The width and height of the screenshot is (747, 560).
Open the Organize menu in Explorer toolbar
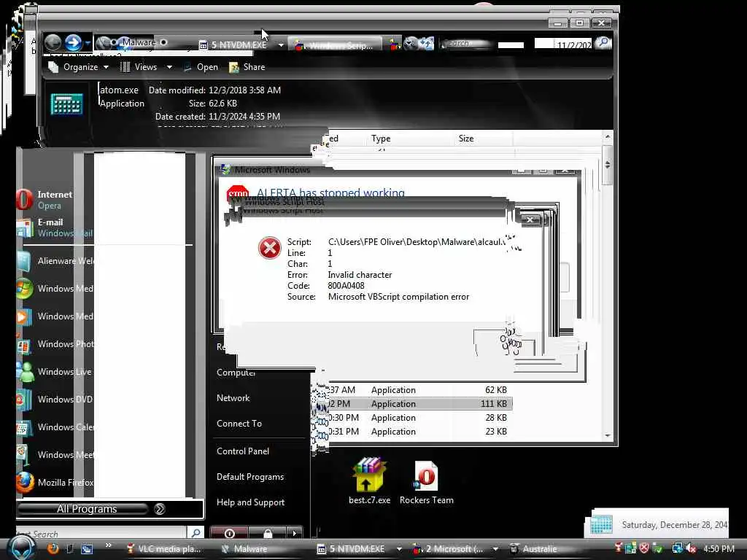pos(79,67)
